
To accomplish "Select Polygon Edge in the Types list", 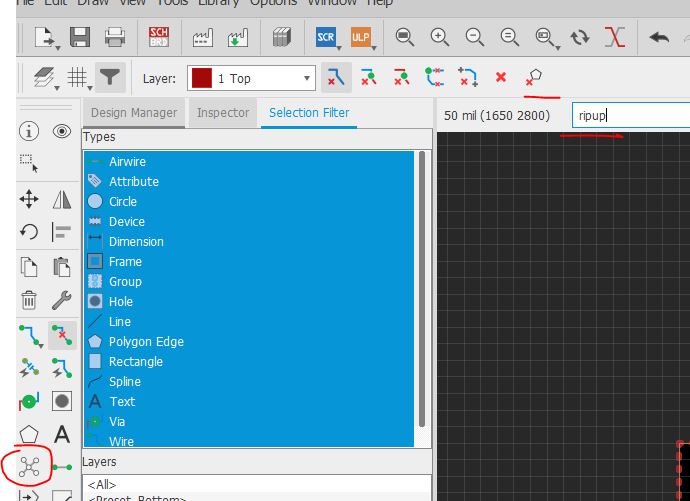I will tap(146, 341).
